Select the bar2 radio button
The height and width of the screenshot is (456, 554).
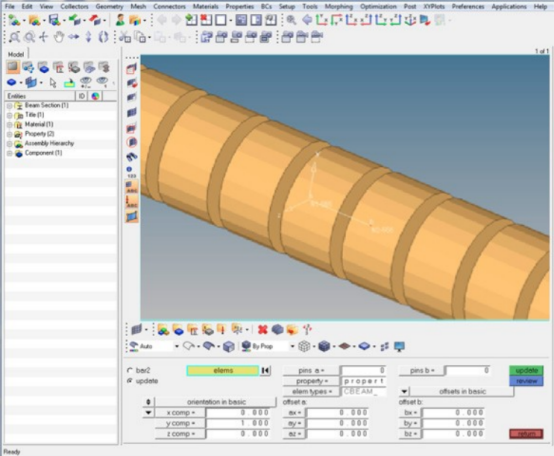(130, 370)
